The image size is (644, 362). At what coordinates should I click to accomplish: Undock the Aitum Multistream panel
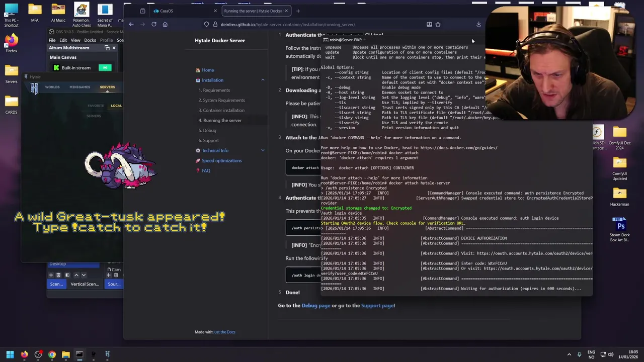click(107, 48)
